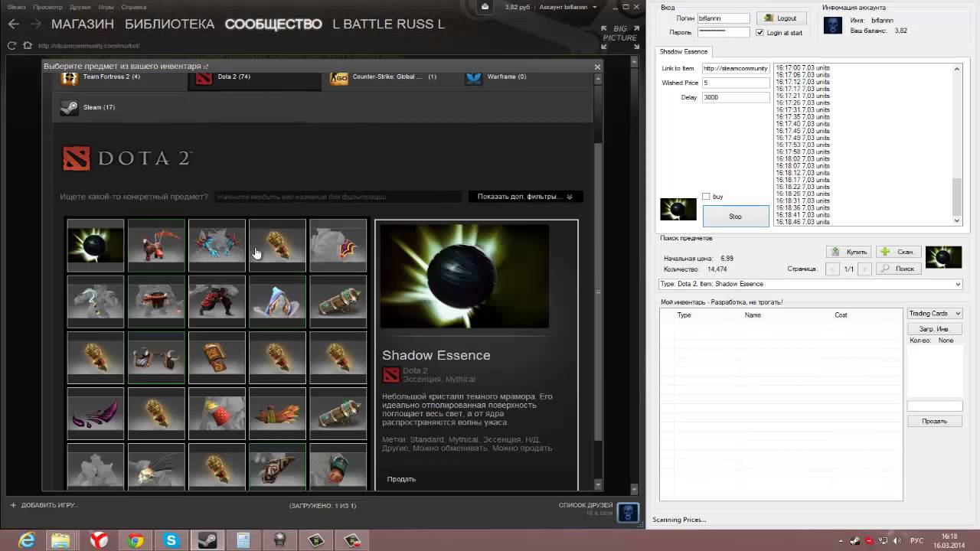The height and width of the screenshot is (551, 980).
Task: Click the Продать link under item description
Action: [401, 479]
